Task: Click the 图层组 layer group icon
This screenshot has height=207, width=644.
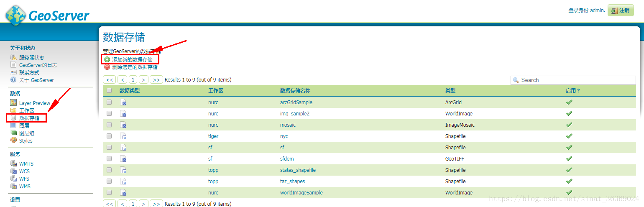Action: (13, 133)
